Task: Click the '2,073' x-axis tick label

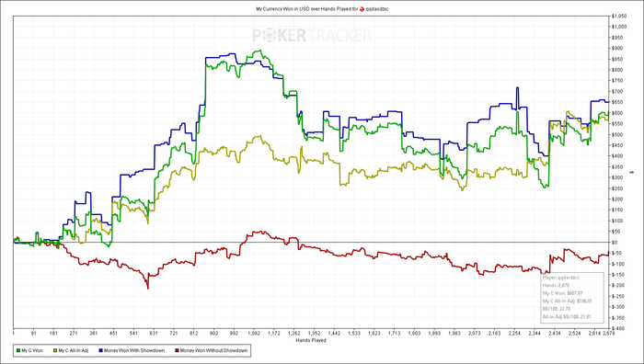Action: coord(475,334)
